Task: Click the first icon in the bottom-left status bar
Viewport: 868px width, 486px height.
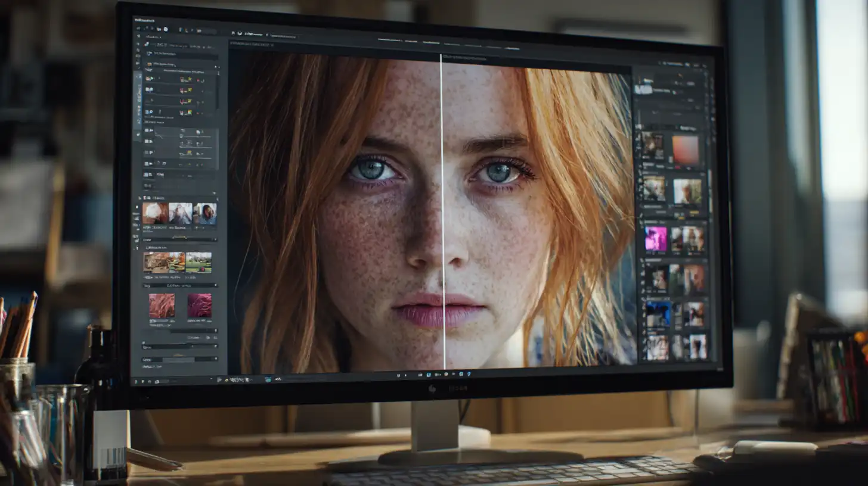Action: tap(137, 381)
